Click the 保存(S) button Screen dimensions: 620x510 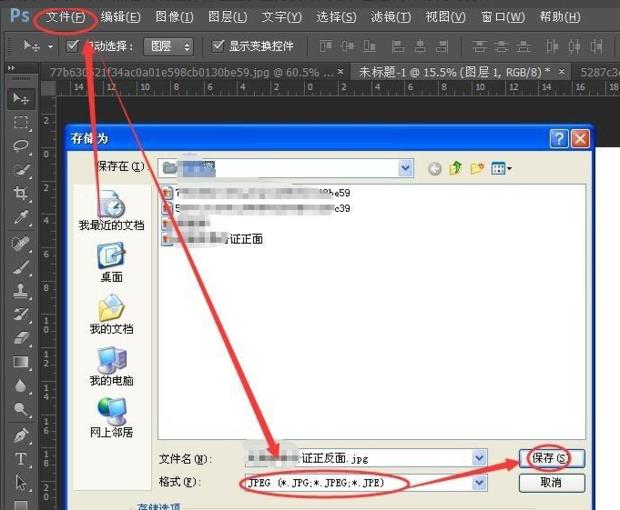click(550, 458)
